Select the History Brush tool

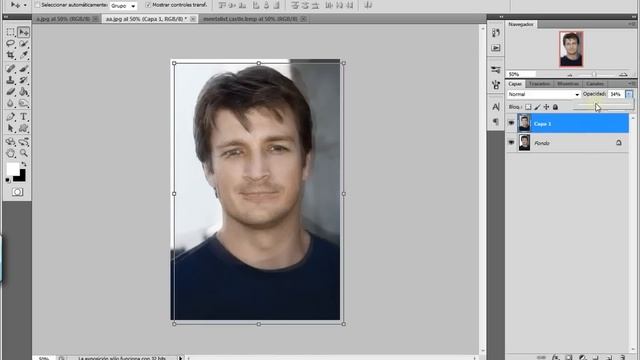coord(24,80)
